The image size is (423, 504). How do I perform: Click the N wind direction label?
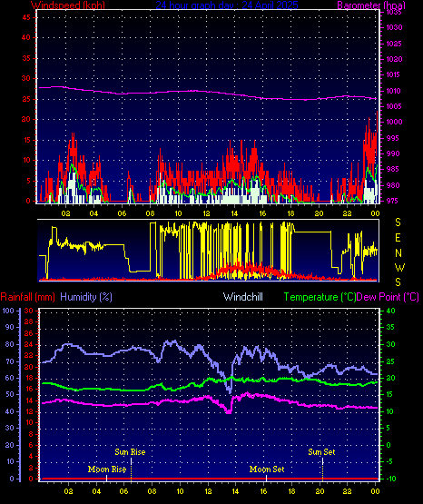(398, 253)
